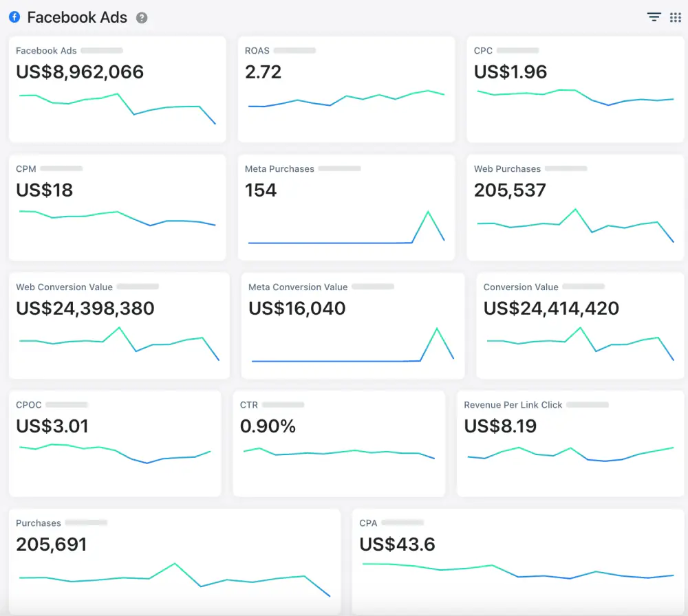Select the US$3.01 value

[x=52, y=426]
